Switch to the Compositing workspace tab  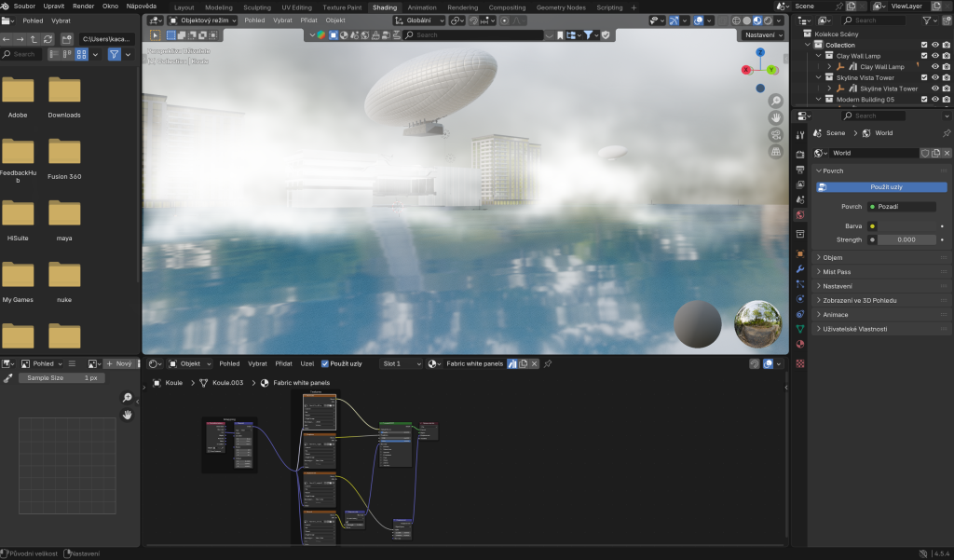tap(507, 7)
